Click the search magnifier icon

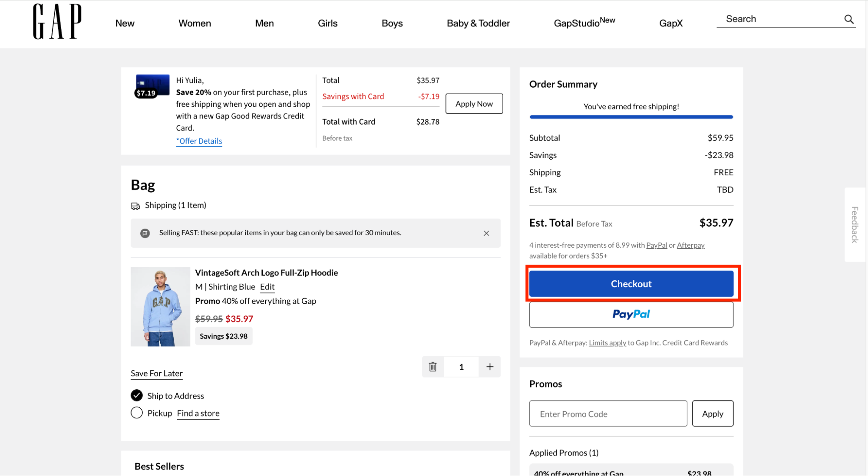click(848, 19)
